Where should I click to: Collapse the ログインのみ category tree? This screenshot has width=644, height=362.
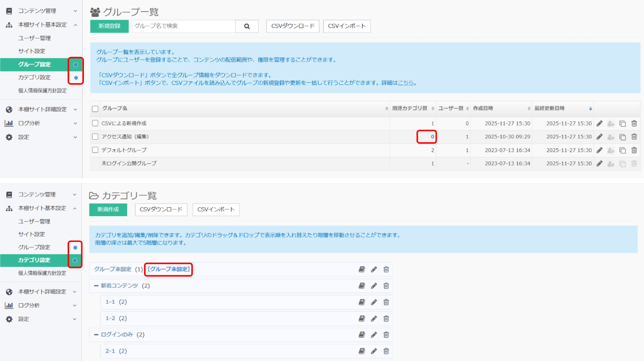96,334
